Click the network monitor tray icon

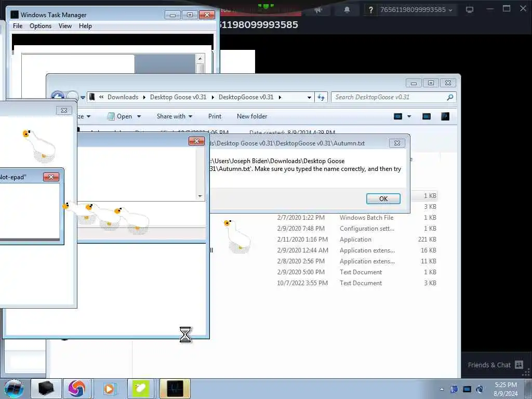[467, 389]
